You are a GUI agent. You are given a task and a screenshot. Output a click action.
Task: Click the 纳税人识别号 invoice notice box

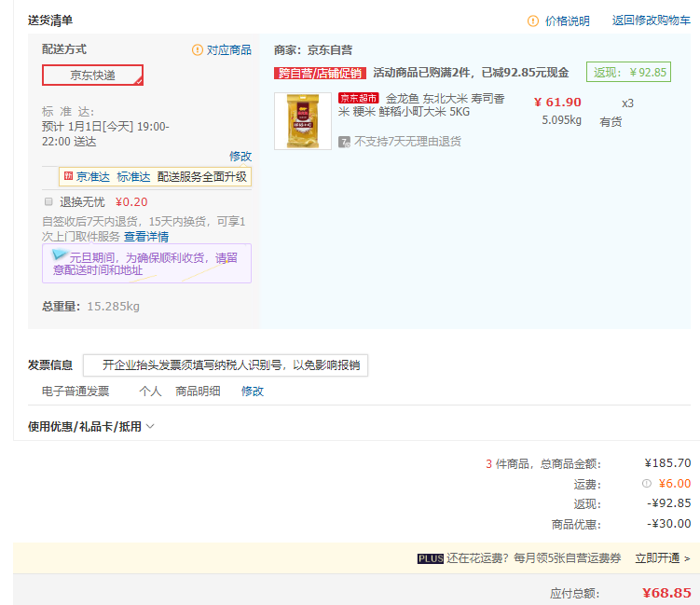(226, 365)
